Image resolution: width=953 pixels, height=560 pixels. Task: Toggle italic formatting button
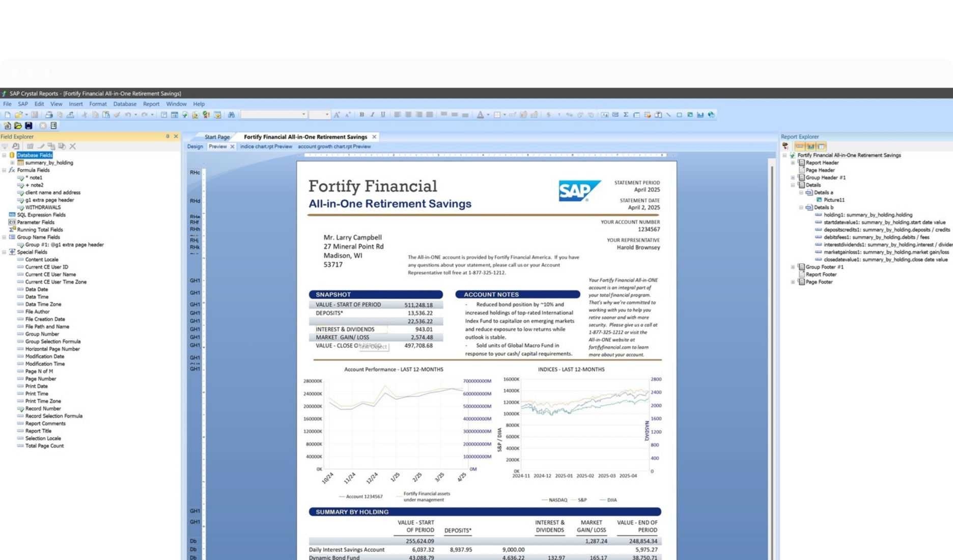[x=372, y=115]
